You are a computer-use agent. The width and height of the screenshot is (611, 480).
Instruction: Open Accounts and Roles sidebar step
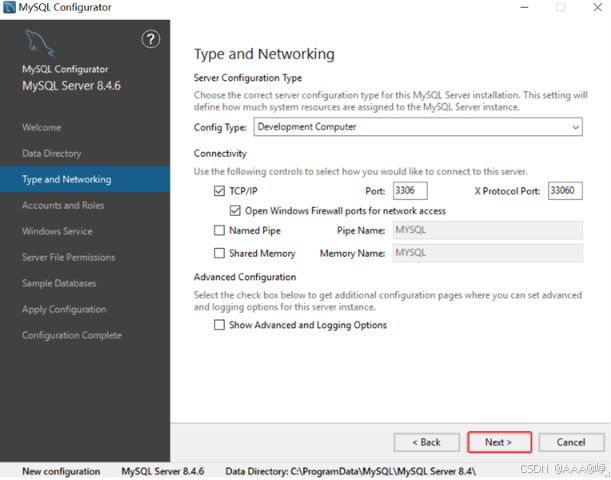(x=63, y=205)
